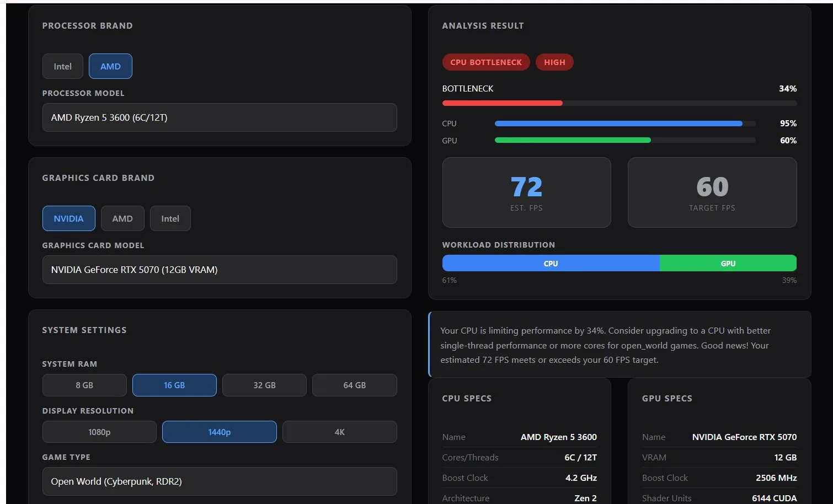
Task: Click the "NVIDIA GeForce RTX 5070" GPU Specs name
Action: tap(744, 437)
